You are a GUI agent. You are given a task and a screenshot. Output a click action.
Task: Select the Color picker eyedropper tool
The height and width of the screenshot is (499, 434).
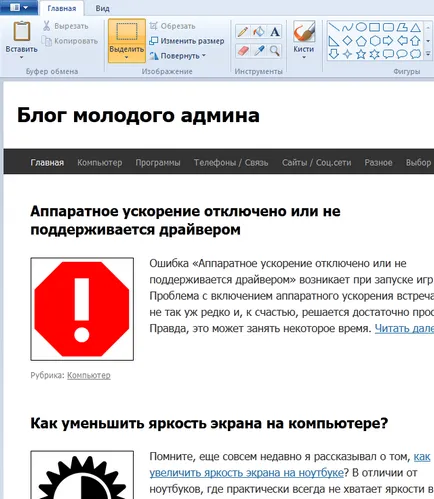coord(259,51)
